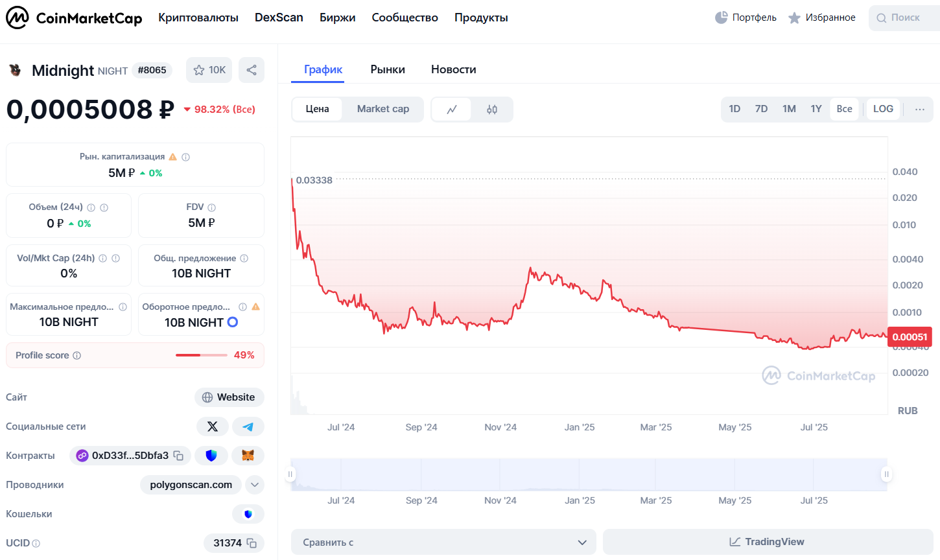Expand explorers dropdown next to polygonscan.com

tap(255, 485)
